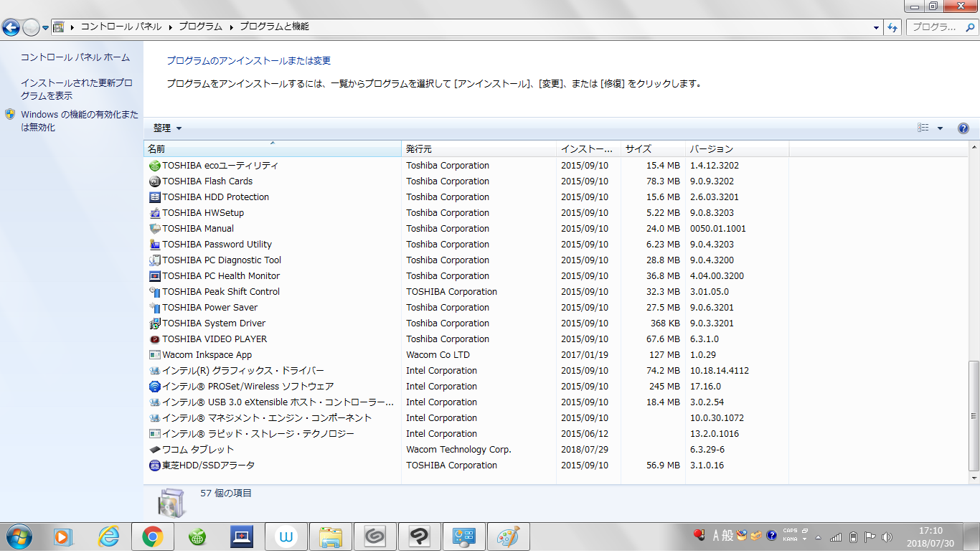This screenshot has width=980, height=553.
Task: Sort the list by the サイズ column header
Action: pyautogui.click(x=654, y=149)
